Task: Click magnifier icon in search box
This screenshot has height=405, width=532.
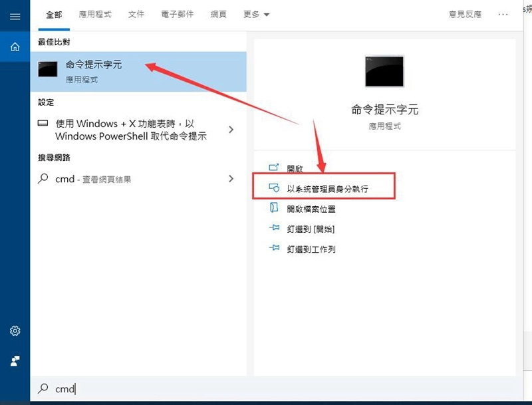Action: click(43, 388)
